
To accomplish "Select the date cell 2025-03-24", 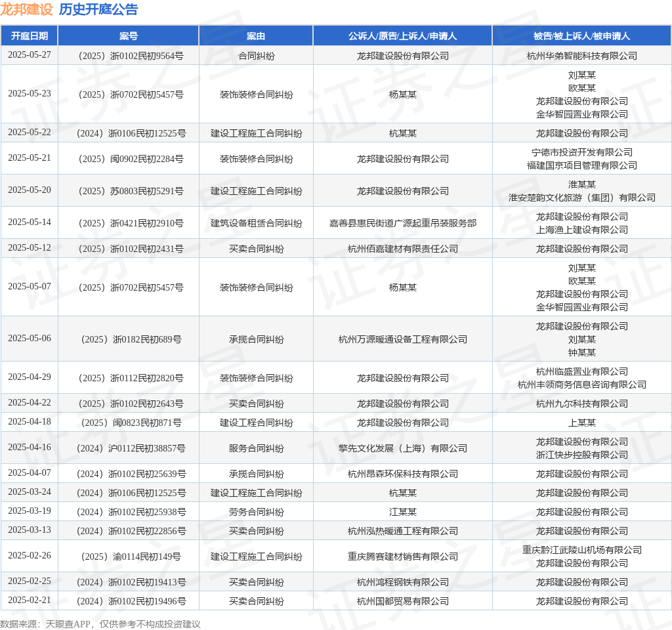I will click(29, 492).
